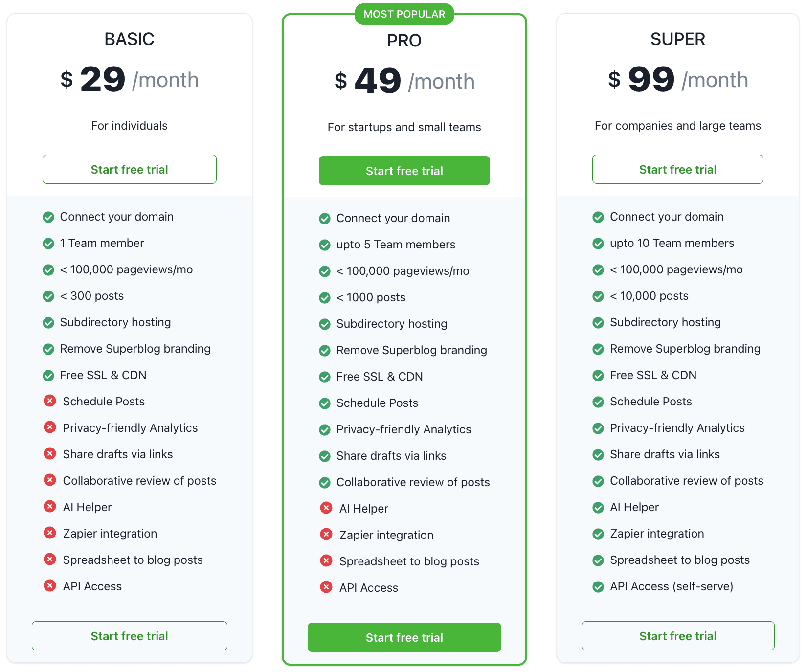Screen dimensions: 807x672
Task: Click red X beside Pro Spreadsheet to blog posts
Action: [326, 561]
